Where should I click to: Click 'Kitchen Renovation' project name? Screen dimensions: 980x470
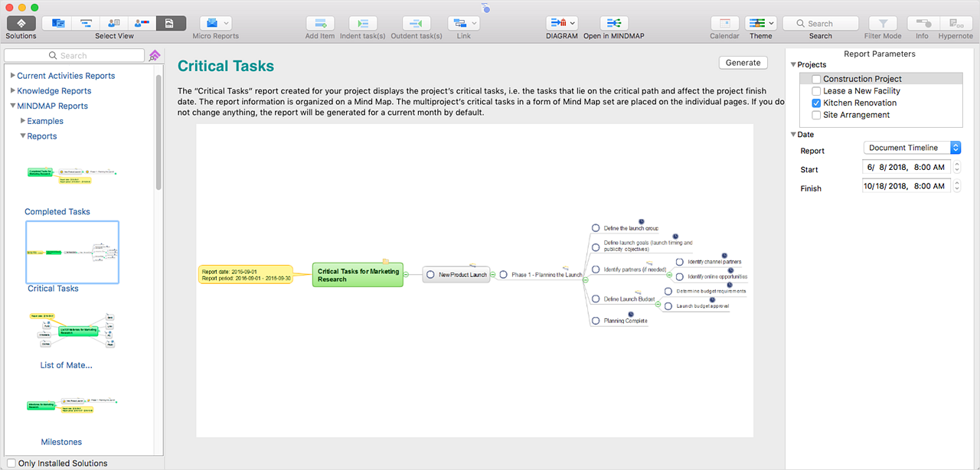point(860,103)
